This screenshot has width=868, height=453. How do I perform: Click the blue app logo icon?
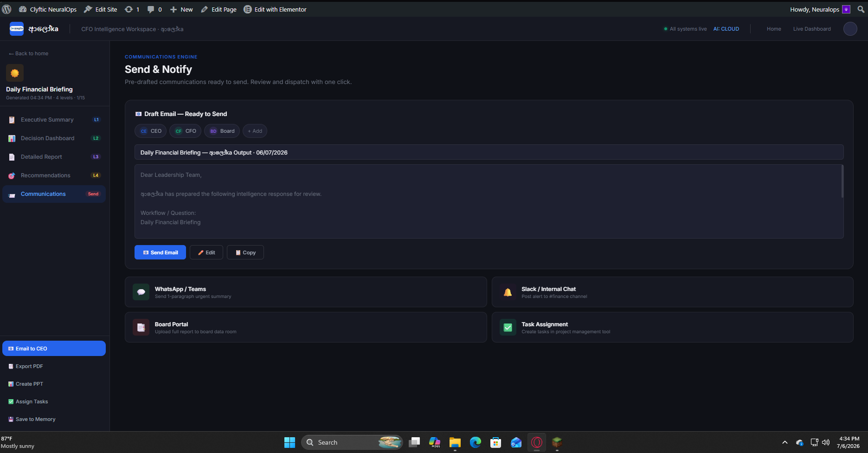pyautogui.click(x=17, y=29)
